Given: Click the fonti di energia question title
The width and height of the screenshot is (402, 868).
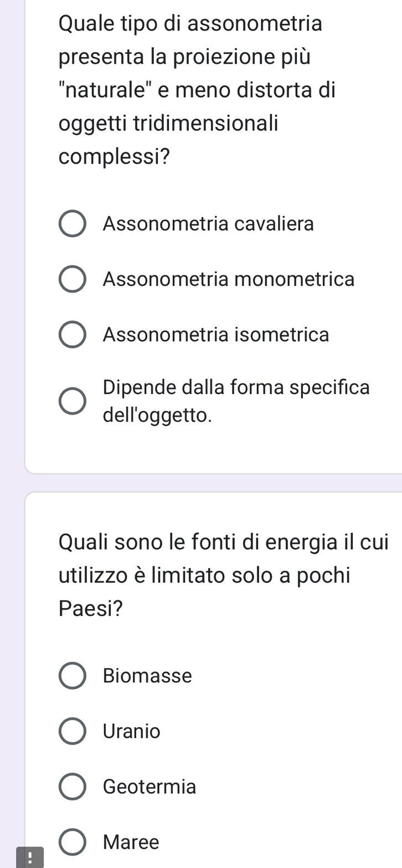Looking at the screenshot, I should [223, 575].
